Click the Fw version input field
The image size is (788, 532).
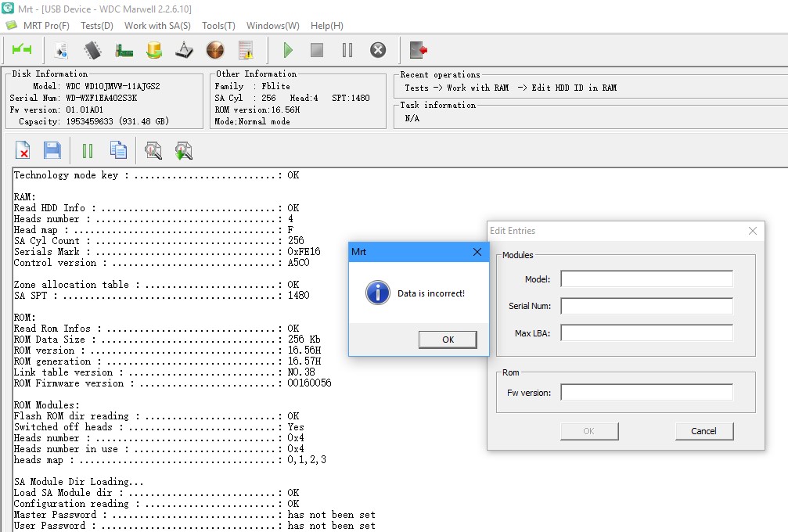point(647,392)
